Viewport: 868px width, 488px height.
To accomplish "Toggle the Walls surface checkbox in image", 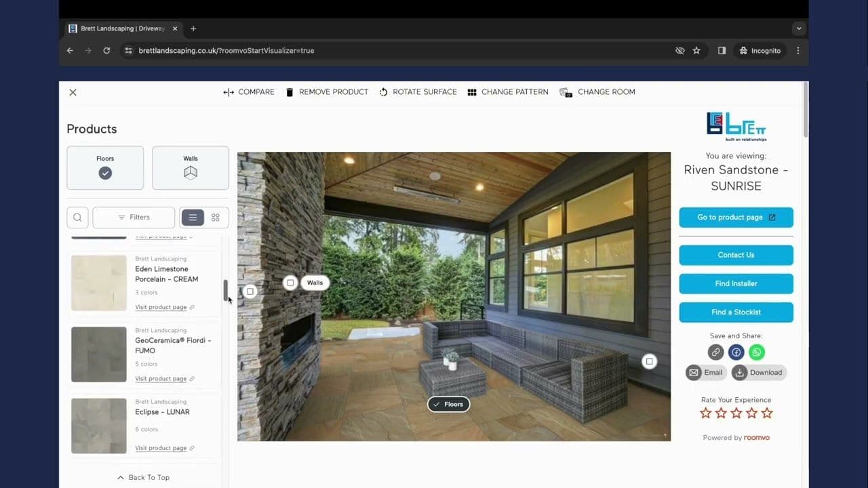I will pos(291,283).
